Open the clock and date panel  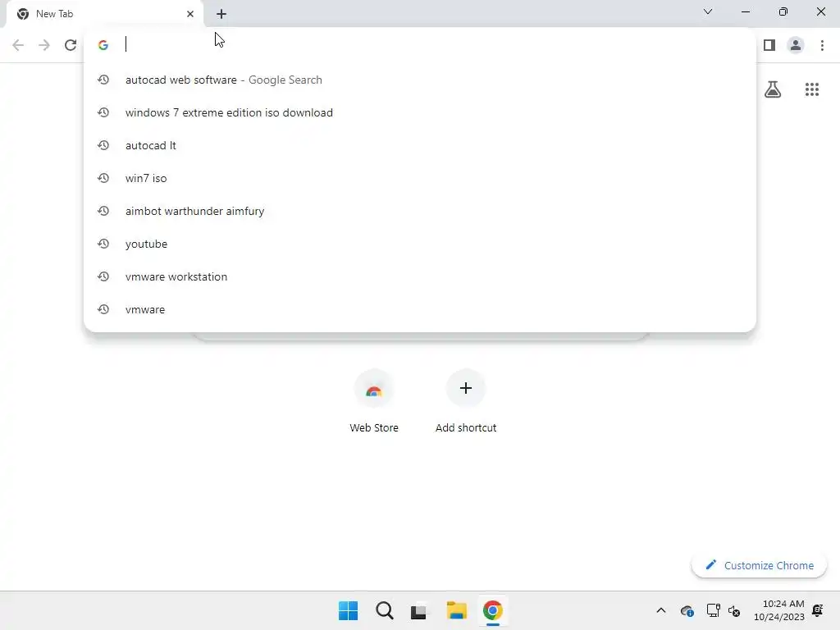click(x=779, y=610)
